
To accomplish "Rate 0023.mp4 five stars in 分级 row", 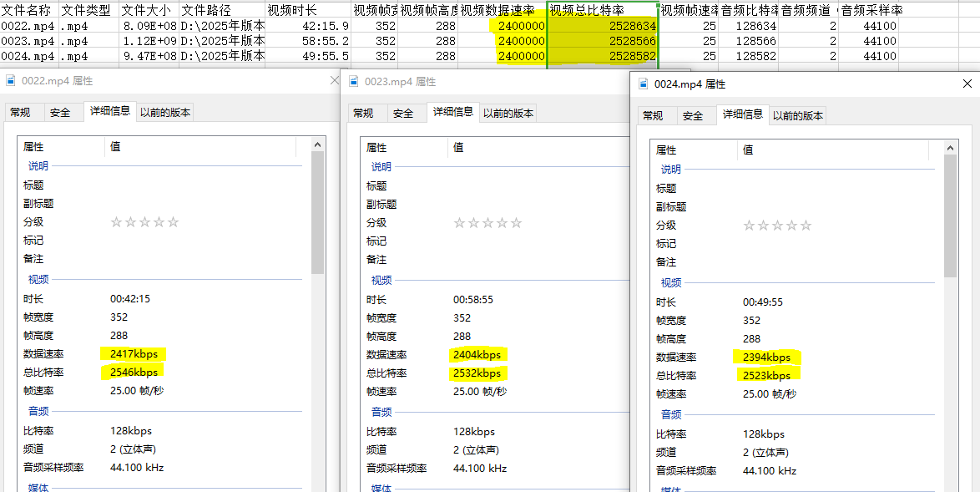I will pyautogui.click(x=516, y=222).
